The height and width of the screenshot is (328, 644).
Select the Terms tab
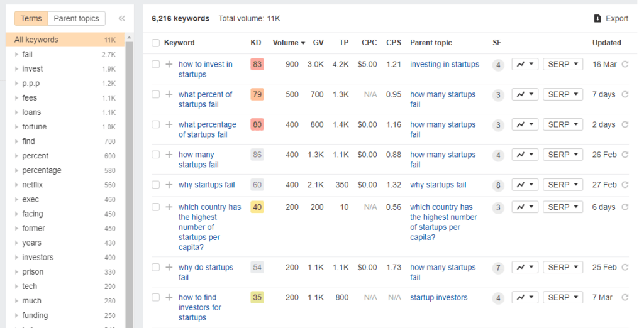31,19
